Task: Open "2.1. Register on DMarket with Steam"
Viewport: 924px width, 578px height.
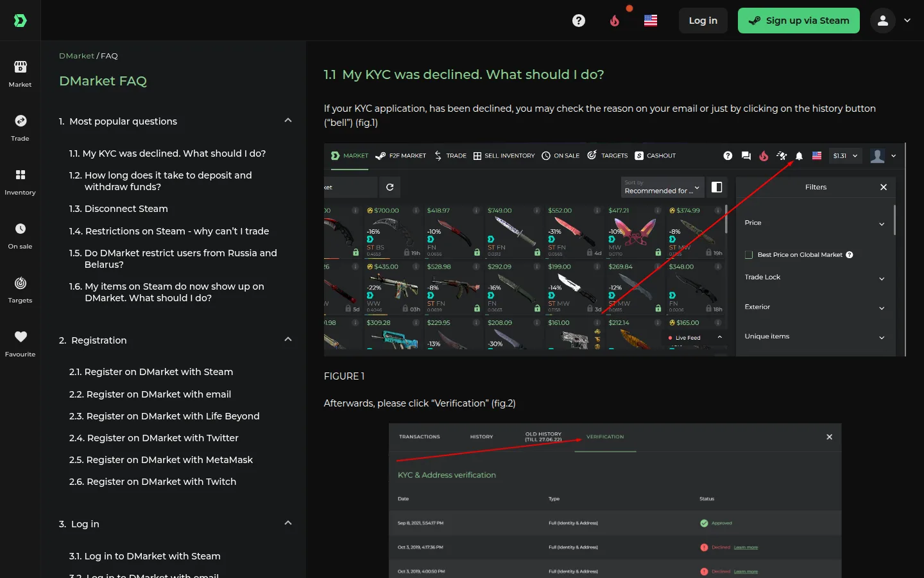Action: (151, 372)
